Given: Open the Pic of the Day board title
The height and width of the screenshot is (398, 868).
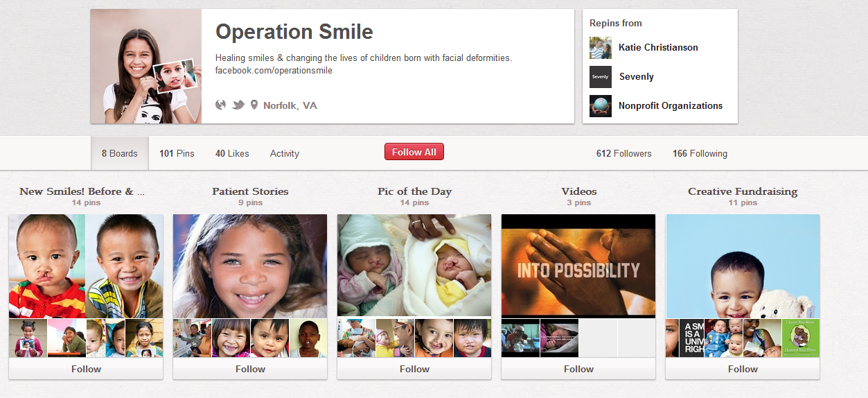Looking at the screenshot, I should (414, 191).
